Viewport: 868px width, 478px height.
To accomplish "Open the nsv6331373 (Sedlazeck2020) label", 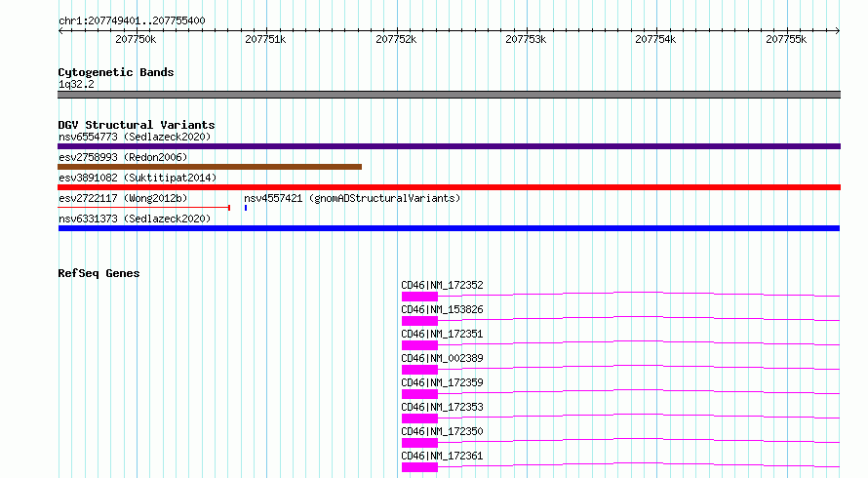I will point(135,219).
